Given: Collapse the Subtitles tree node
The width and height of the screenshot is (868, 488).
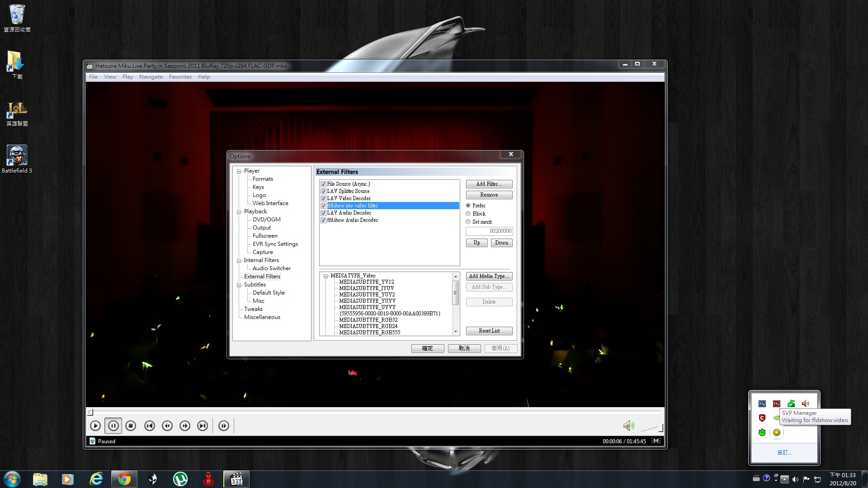Looking at the screenshot, I should (x=239, y=285).
